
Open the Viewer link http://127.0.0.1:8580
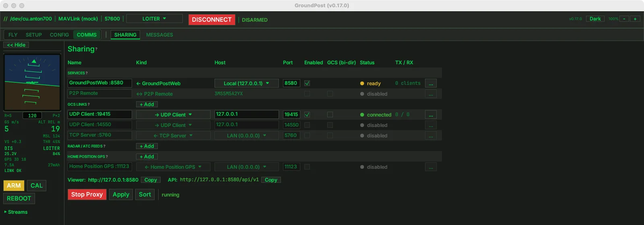[x=113, y=180]
